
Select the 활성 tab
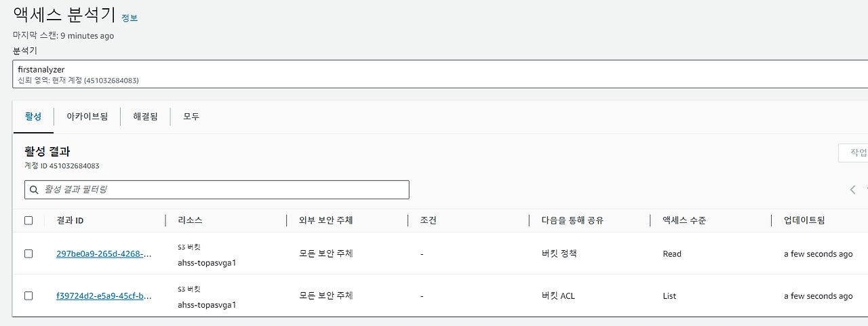[33, 117]
